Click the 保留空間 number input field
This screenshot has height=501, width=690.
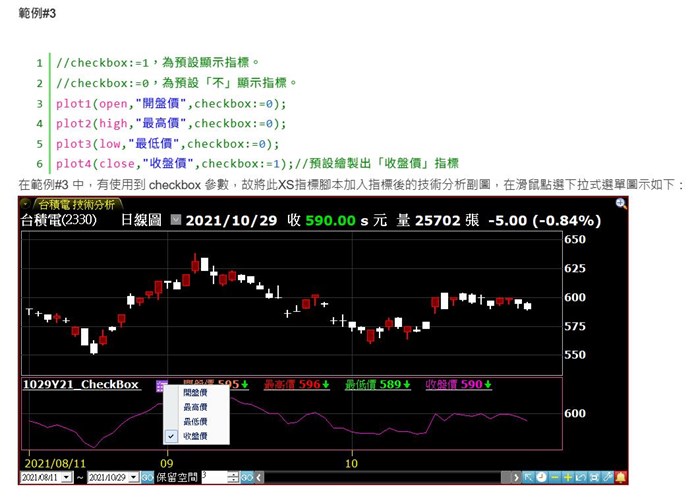215,477
